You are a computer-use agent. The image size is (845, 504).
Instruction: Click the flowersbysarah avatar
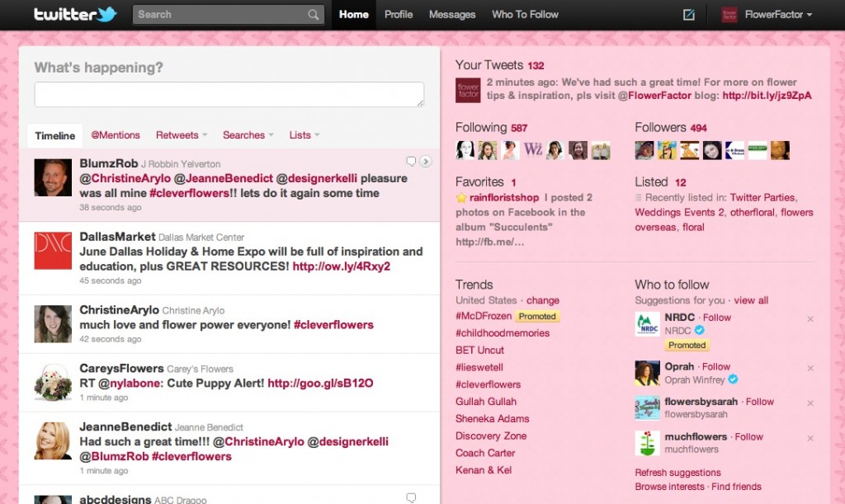point(647,408)
